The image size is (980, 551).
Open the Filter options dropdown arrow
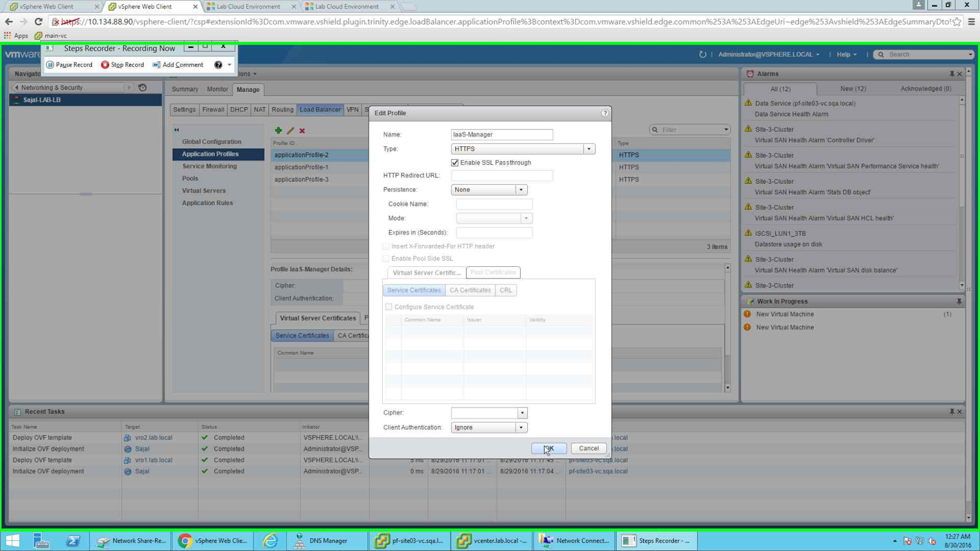tap(726, 130)
